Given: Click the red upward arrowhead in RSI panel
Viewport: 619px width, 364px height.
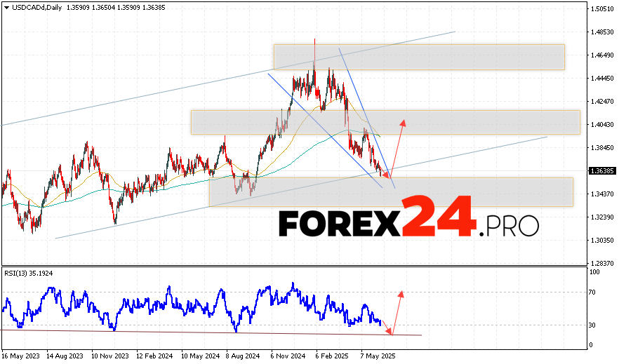Looking at the screenshot, I should click(401, 292).
